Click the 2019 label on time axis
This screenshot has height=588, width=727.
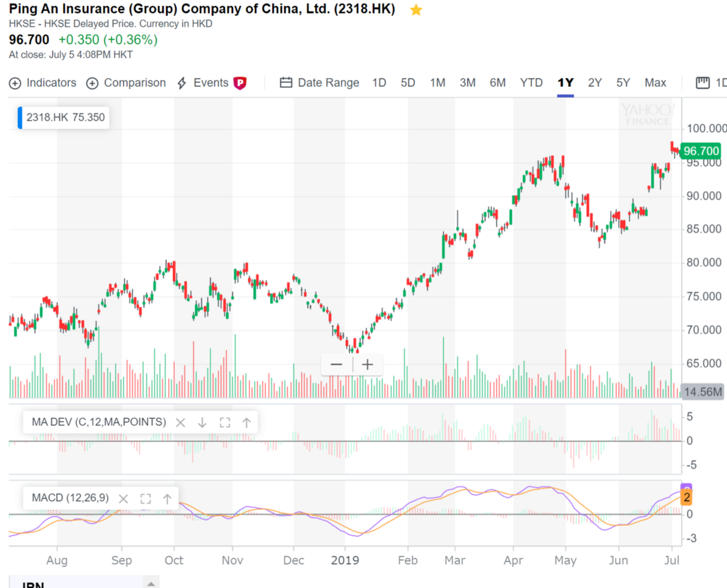point(345,560)
